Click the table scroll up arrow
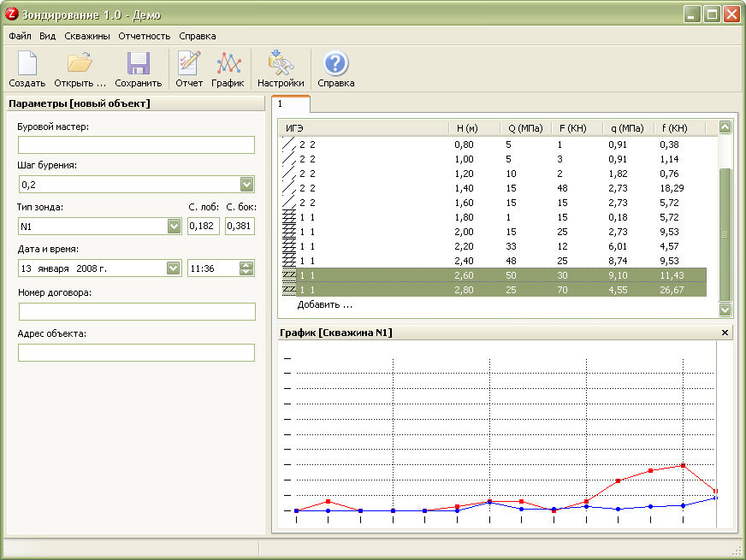The width and height of the screenshot is (746, 560). [725, 127]
